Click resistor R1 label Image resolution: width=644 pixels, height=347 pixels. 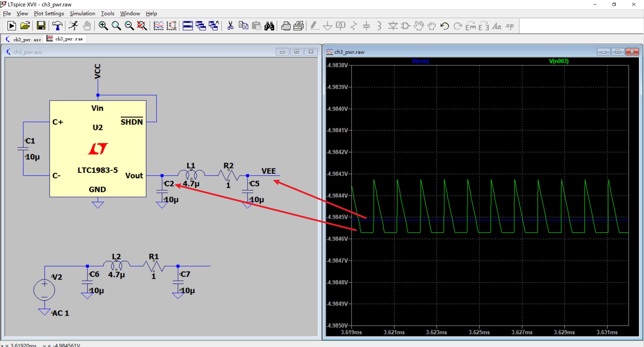(154, 257)
